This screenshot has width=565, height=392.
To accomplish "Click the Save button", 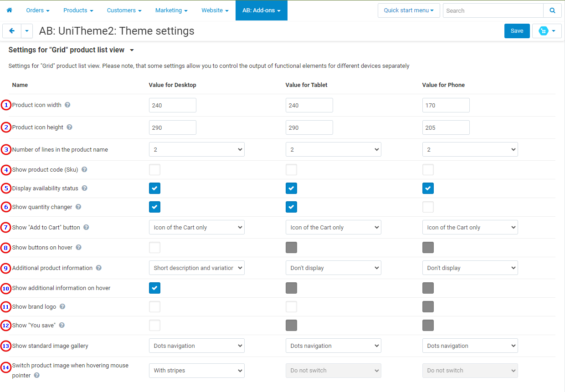I will tap(517, 31).
